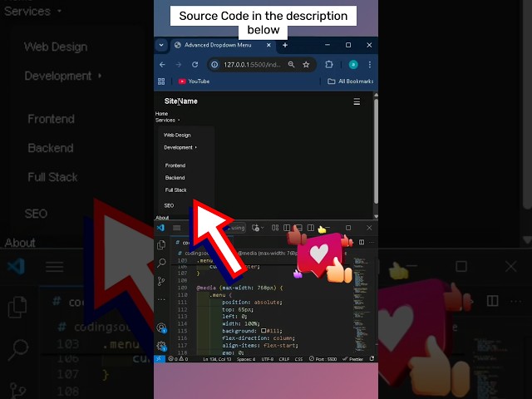
Task: Open the Manage gear in VS Code
Action: click(x=161, y=346)
